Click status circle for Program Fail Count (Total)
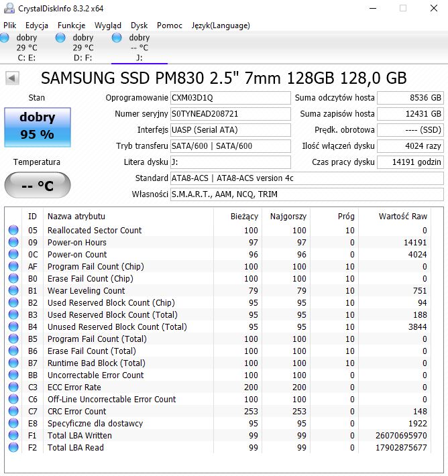The image size is (448, 476). (x=13, y=339)
